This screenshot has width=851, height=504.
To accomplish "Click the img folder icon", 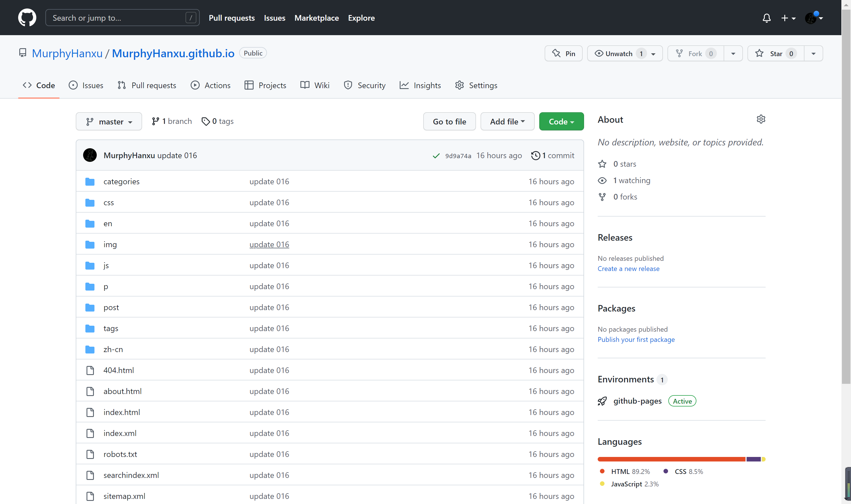I will click(x=90, y=245).
